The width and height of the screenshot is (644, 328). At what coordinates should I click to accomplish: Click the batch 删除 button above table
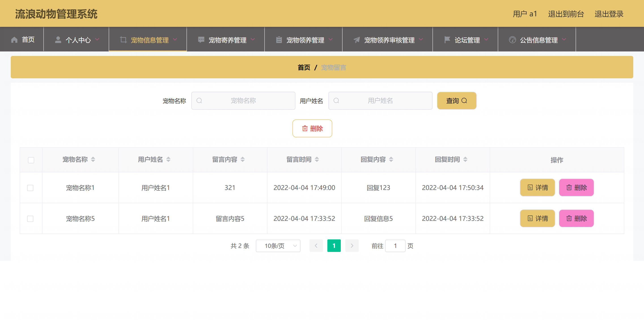point(312,128)
